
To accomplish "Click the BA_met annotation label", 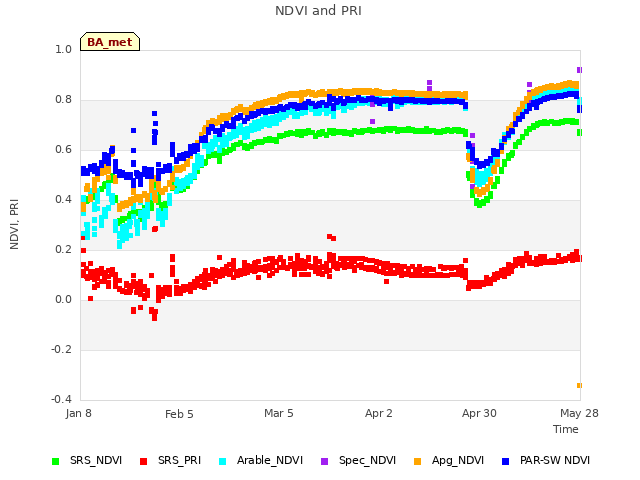I will pos(110,42).
